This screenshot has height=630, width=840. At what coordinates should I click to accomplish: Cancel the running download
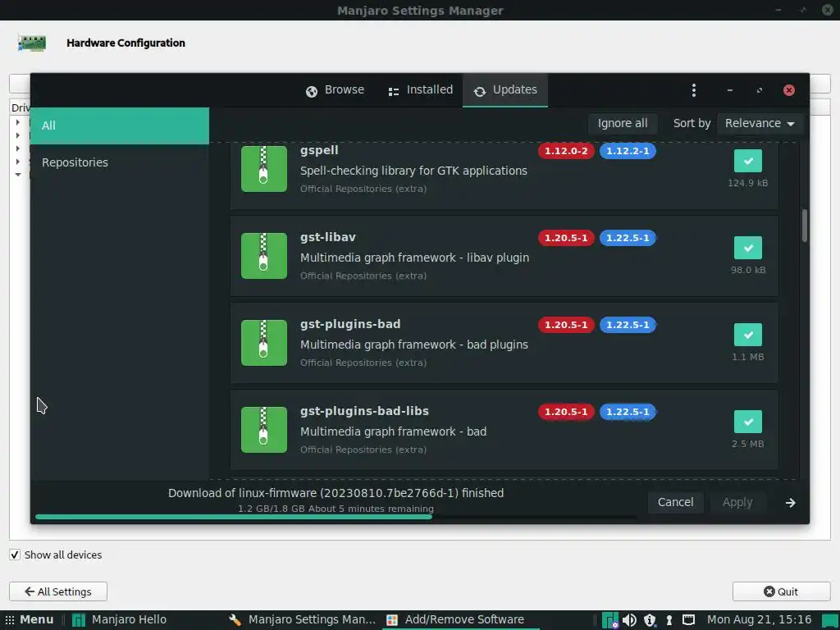pos(676,503)
